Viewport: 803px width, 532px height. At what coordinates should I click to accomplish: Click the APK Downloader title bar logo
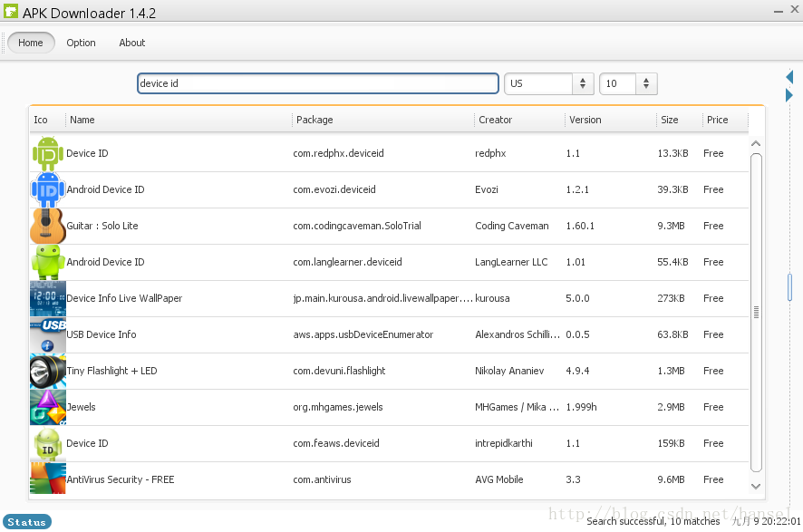point(10,11)
